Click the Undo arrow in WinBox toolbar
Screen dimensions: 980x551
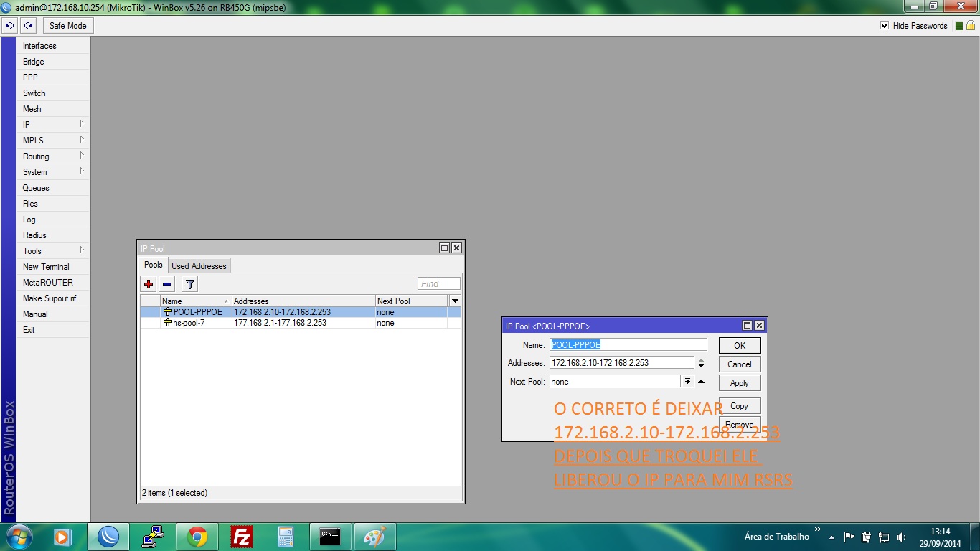[x=10, y=26]
